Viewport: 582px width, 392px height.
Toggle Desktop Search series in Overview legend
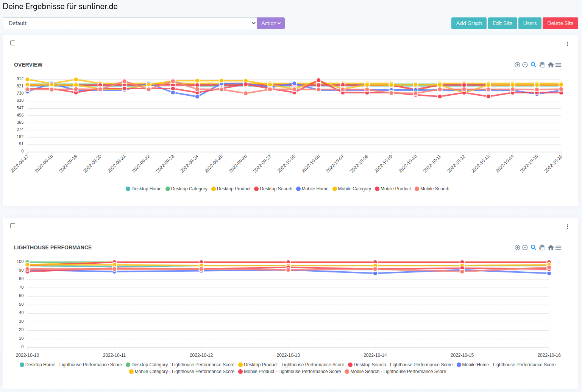(x=273, y=189)
